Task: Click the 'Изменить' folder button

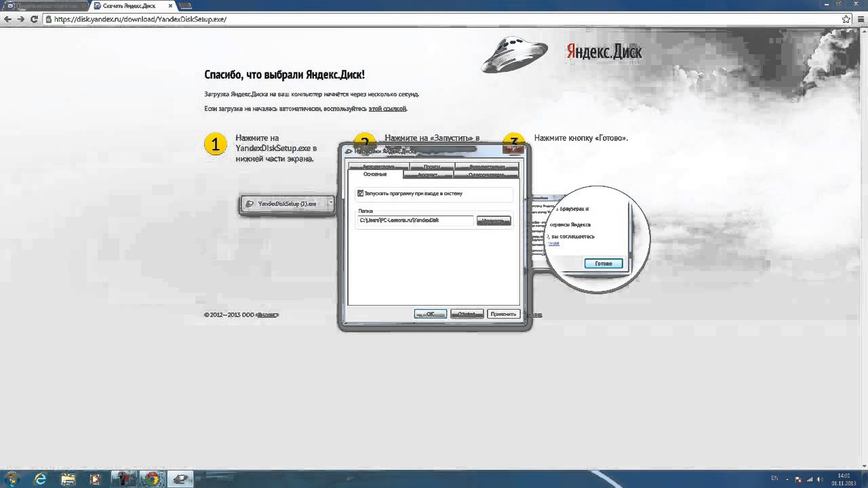Action: pyautogui.click(x=494, y=221)
